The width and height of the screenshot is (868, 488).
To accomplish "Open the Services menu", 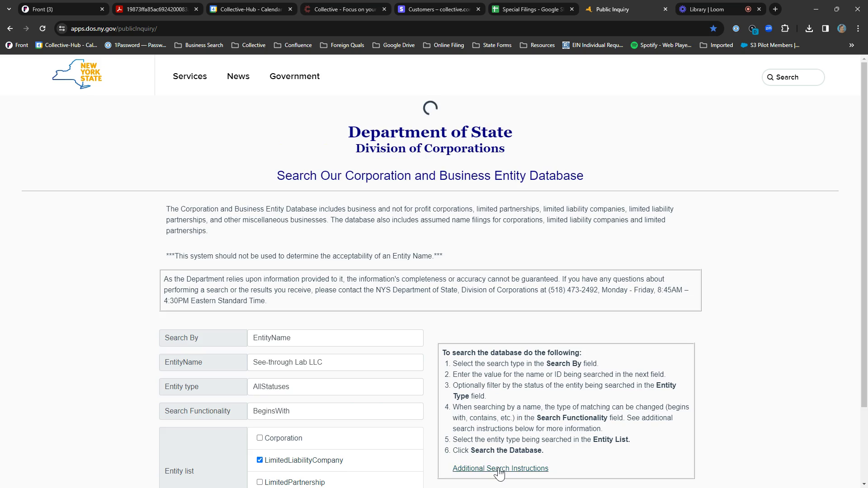I will pyautogui.click(x=190, y=76).
